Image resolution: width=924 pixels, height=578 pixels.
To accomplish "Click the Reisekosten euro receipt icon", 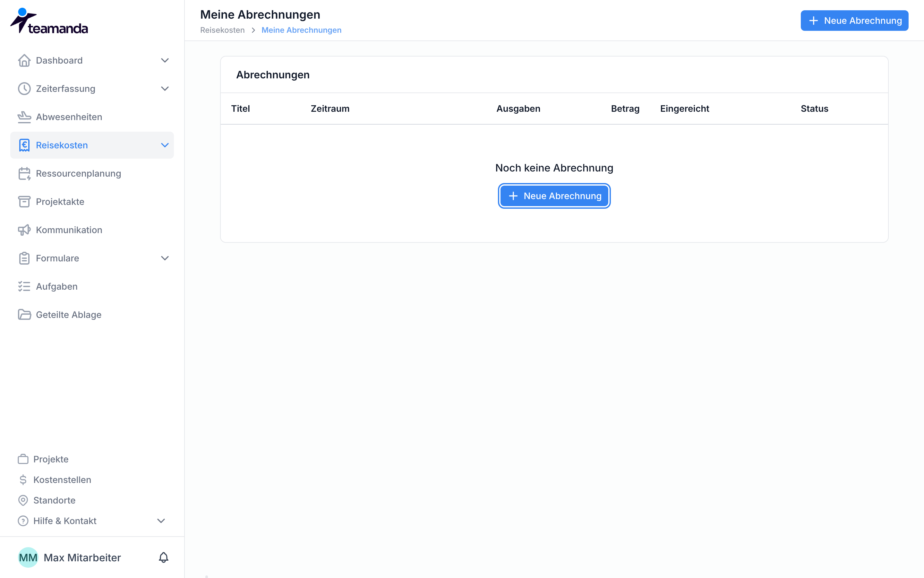I will tap(24, 145).
